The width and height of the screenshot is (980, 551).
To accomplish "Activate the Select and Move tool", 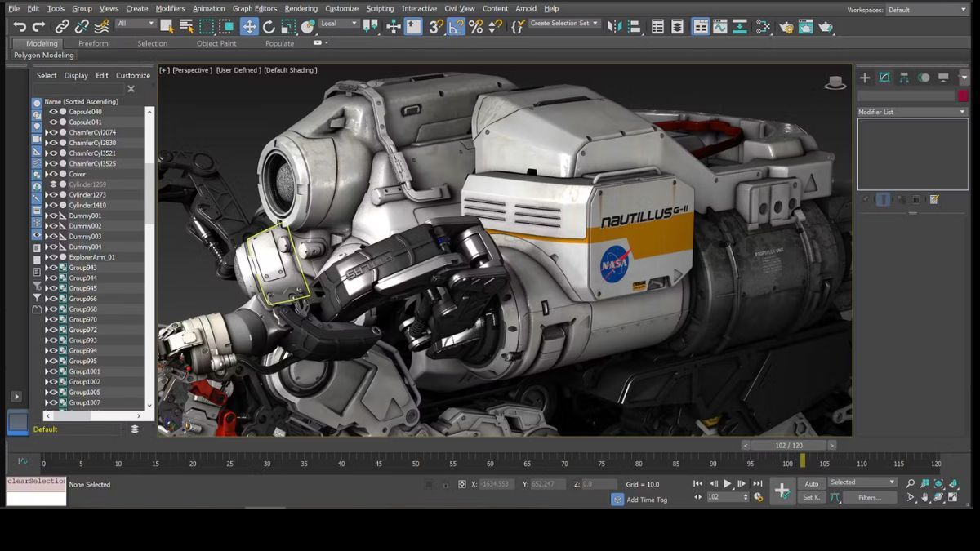I will [x=249, y=27].
